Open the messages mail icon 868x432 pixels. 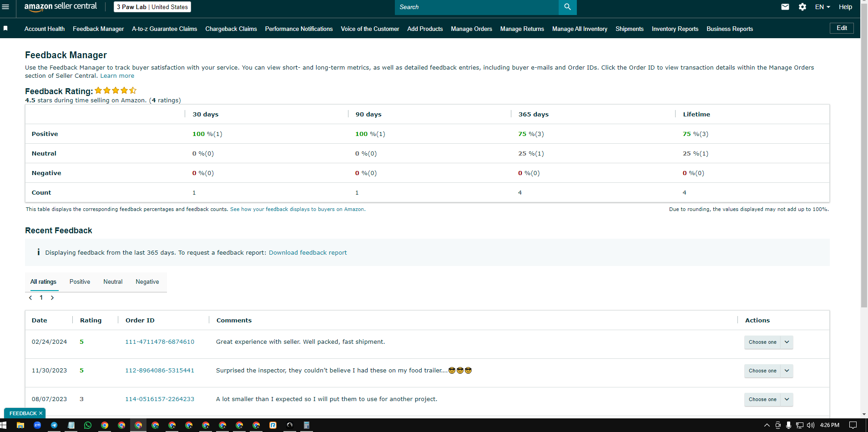tap(785, 7)
